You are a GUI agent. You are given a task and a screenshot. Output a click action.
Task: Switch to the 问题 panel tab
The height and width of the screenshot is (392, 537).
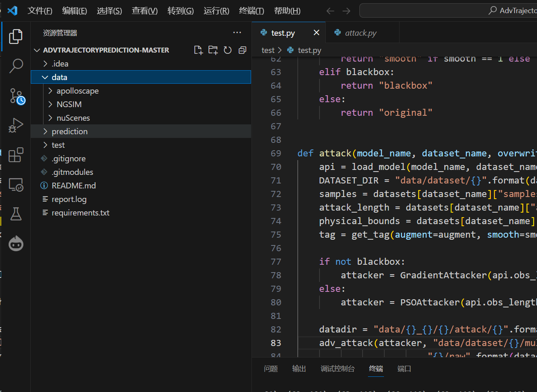[271, 369]
